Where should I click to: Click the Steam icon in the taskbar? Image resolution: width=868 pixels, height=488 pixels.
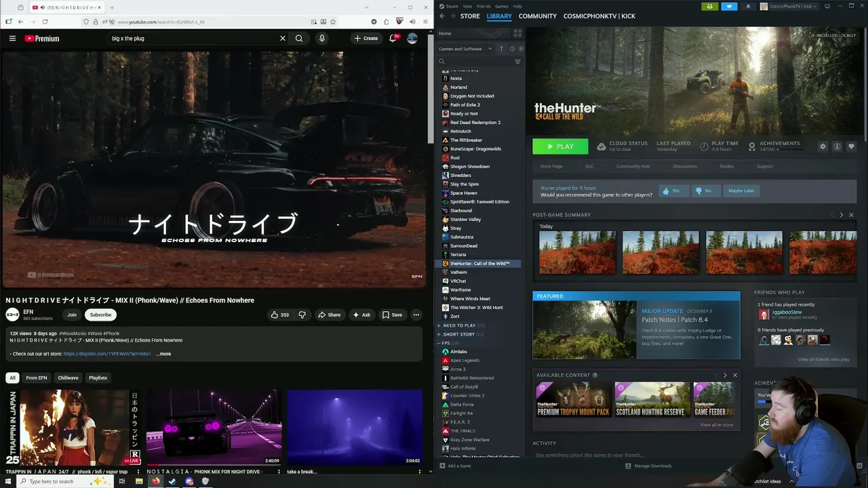point(172,481)
